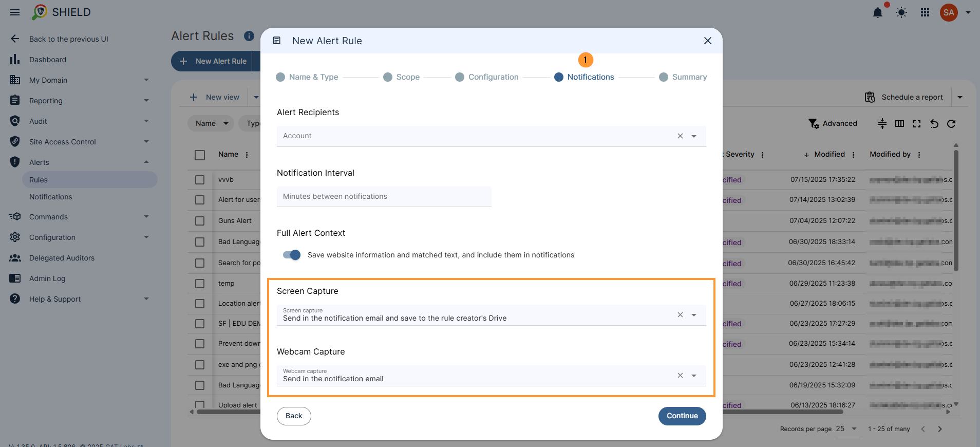Click Back to the previous UI
Screen dimensions: 980x447
point(68,39)
